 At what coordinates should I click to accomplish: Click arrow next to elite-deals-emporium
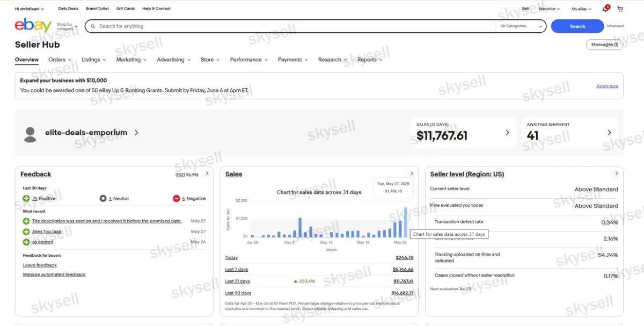(136, 133)
